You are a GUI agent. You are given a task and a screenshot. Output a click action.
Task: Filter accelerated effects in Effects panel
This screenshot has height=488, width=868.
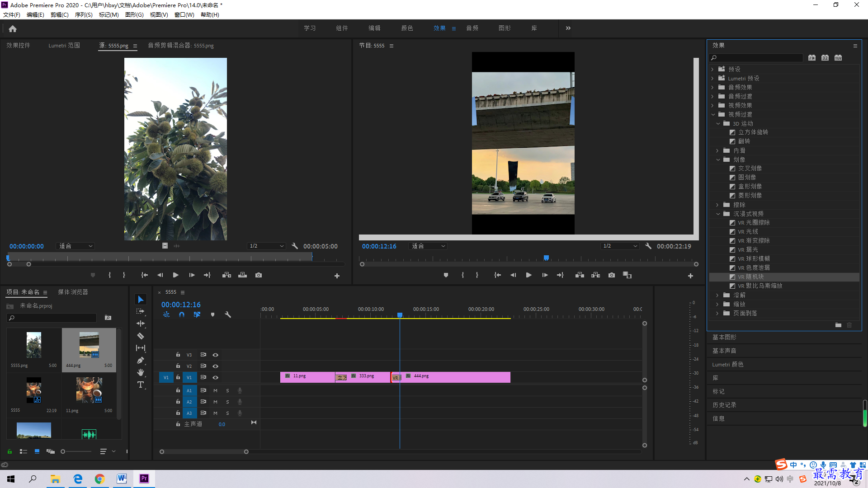tap(812, 58)
